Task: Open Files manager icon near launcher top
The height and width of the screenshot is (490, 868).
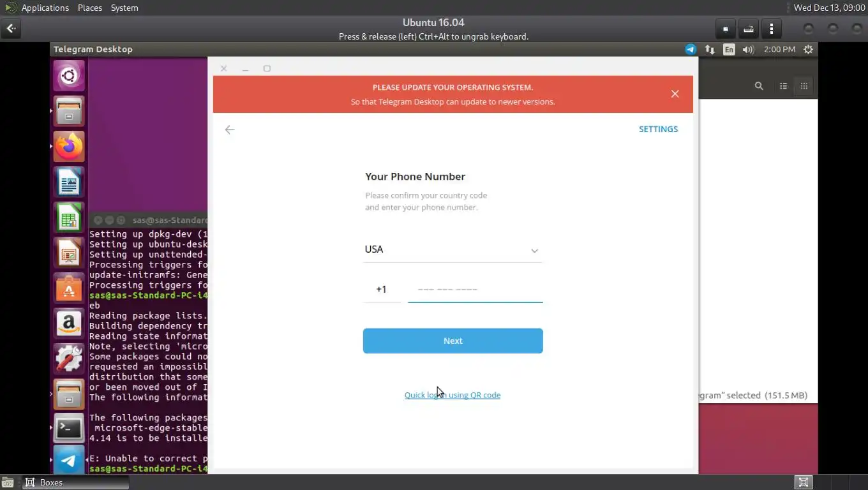Action: point(69,112)
